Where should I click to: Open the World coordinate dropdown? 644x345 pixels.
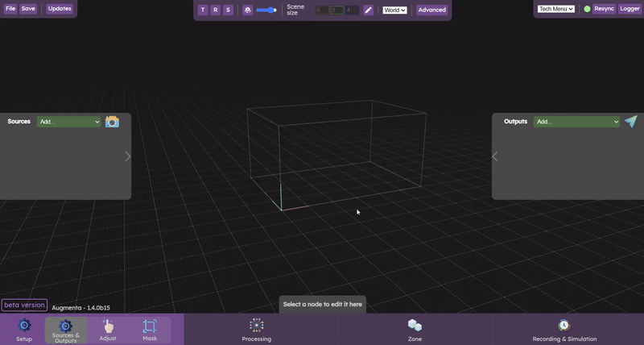point(394,10)
